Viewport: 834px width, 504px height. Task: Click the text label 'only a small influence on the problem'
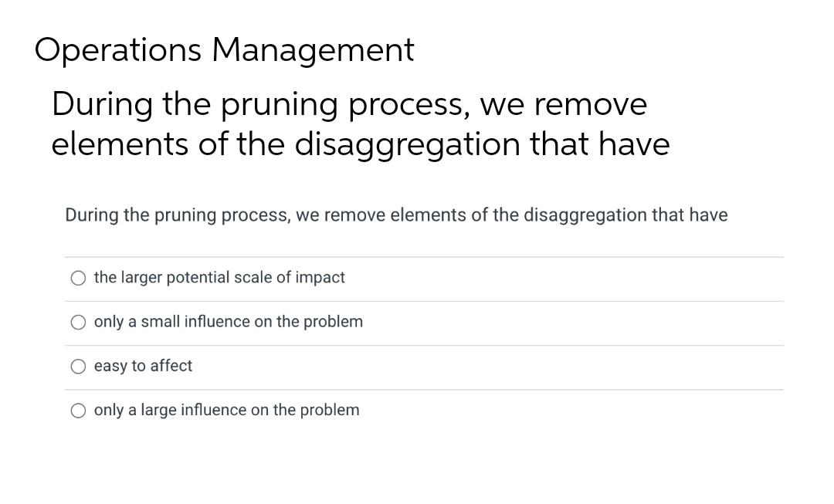pos(228,322)
